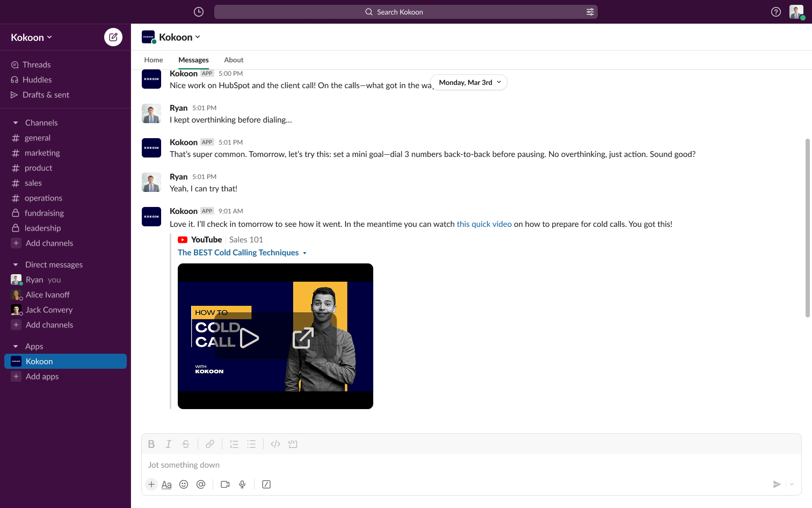This screenshot has width=812, height=508.
Task: Open Kokoon app header dropdown
Action: pyautogui.click(x=179, y=37)
